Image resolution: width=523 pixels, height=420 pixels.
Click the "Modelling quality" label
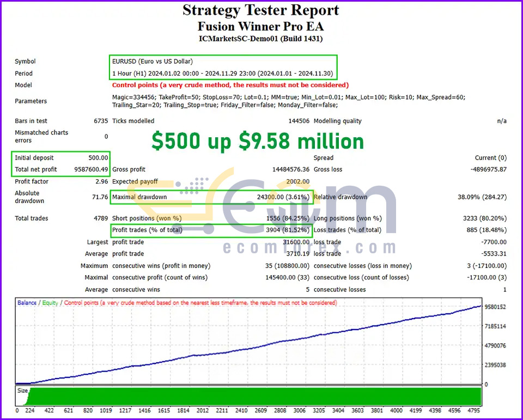pos(338,121)
